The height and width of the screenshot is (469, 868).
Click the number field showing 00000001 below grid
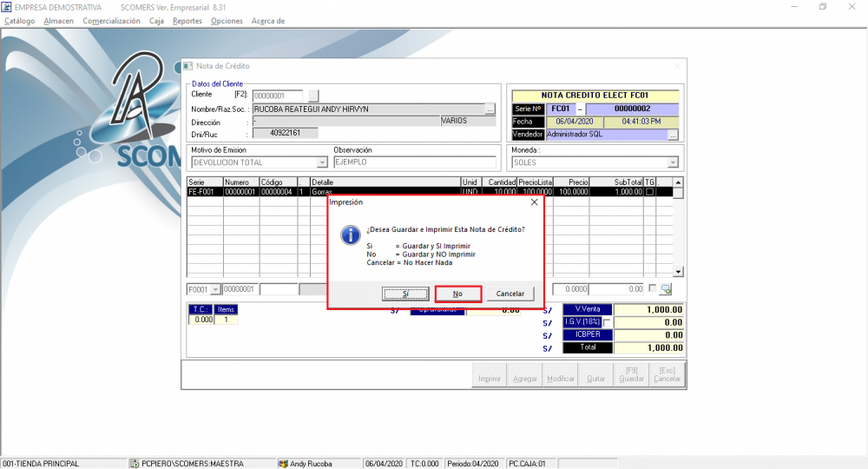pos(240,289)
